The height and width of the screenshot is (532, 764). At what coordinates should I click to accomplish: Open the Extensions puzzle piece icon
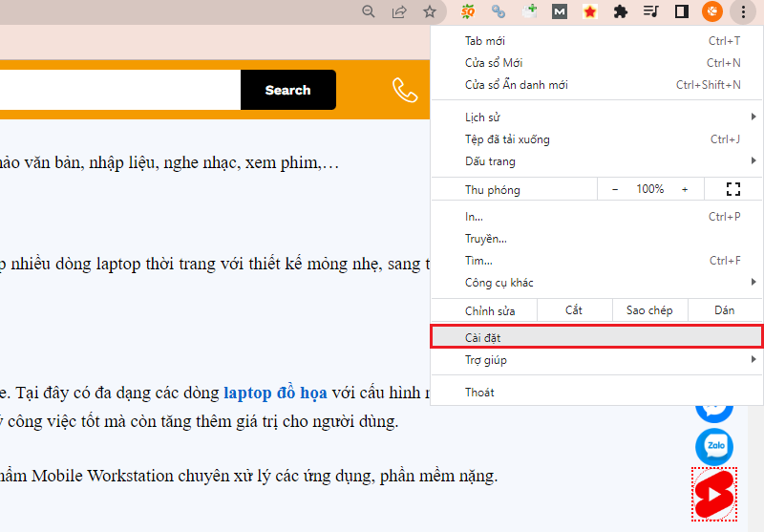tap(620, 11)
